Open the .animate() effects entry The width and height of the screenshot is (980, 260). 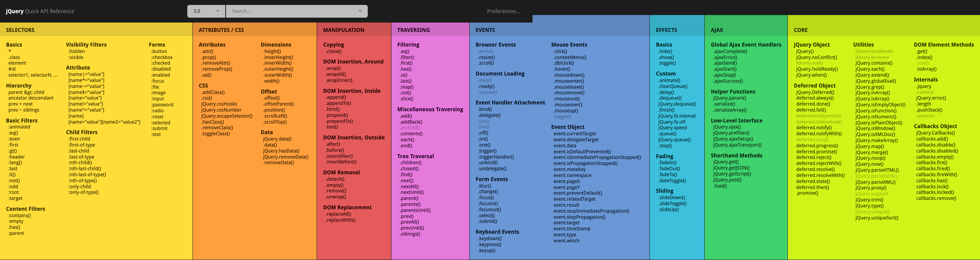669,80
